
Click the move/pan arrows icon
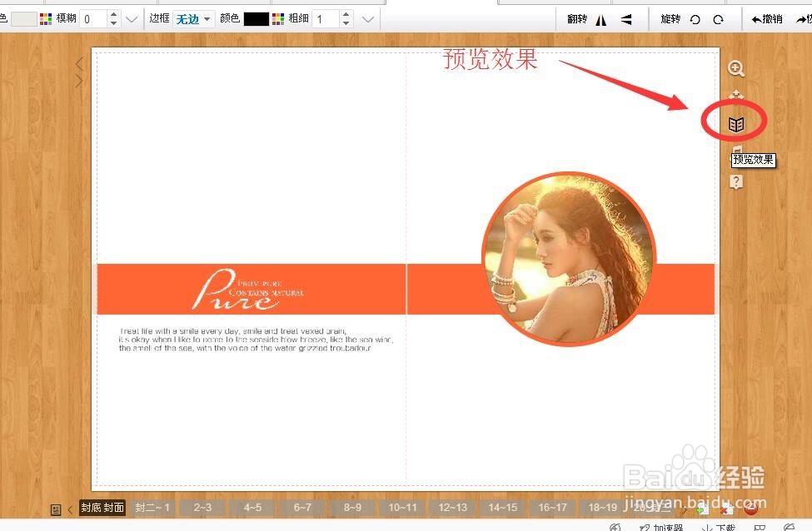tap(736, 94)
